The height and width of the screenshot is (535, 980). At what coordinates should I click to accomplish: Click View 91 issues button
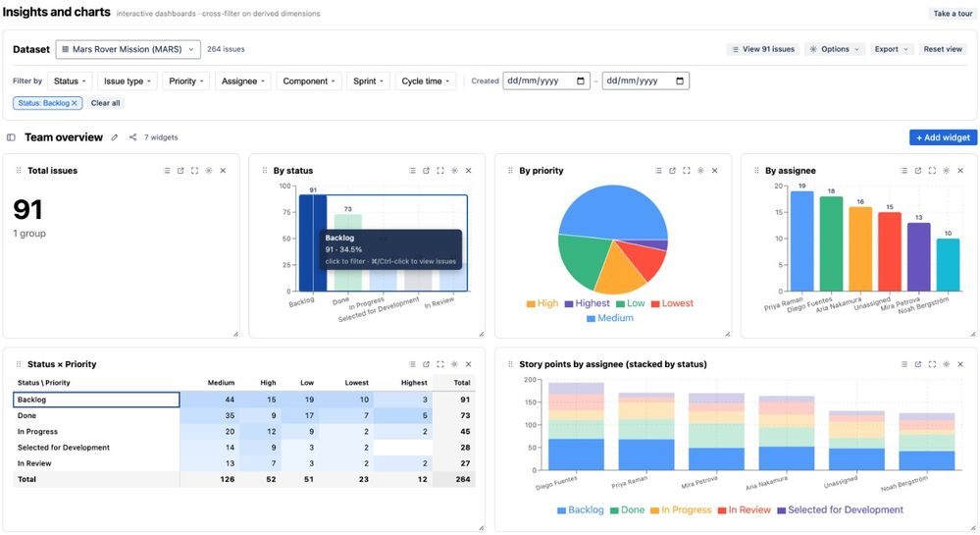763,49
